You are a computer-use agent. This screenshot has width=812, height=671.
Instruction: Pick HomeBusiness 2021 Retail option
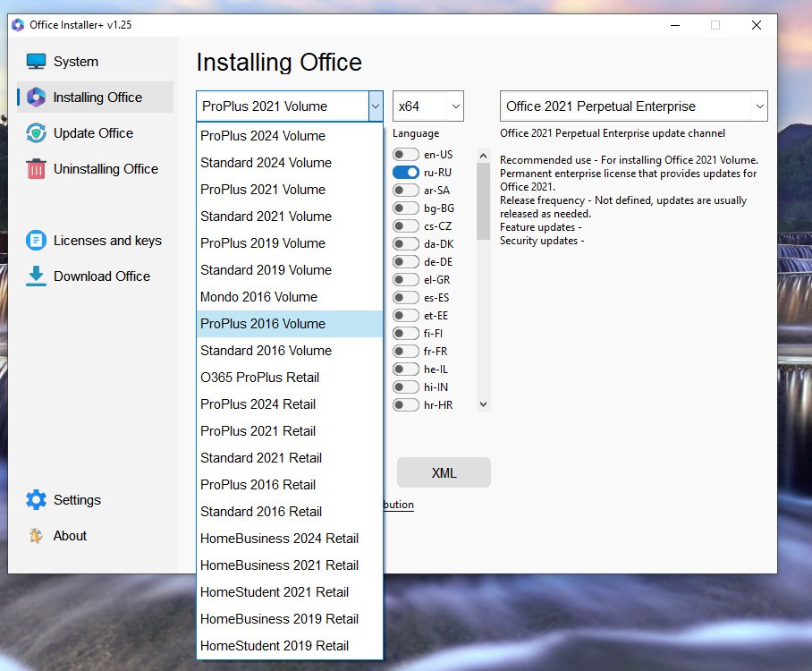coord(290,565)
